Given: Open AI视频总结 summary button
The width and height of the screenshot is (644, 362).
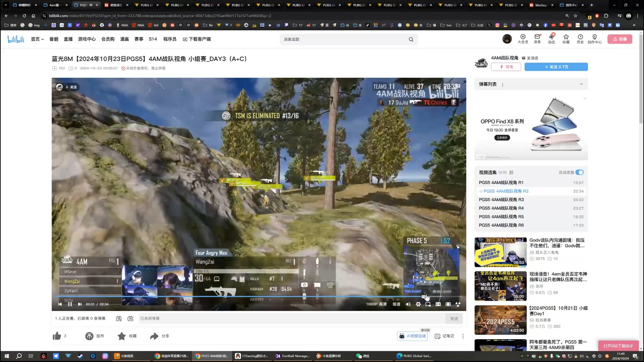Looking at the screenshot, I should (x=412, y=336).
